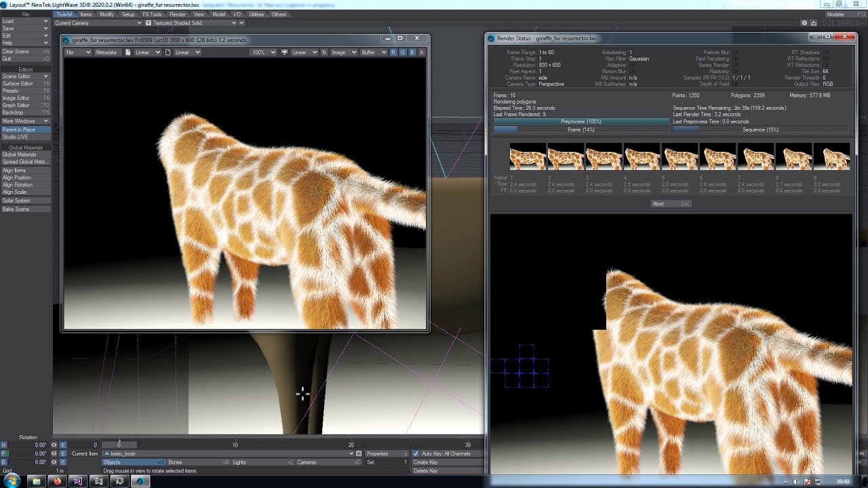
Task: Open the Windows Start menu
Action: coord(14,481)
